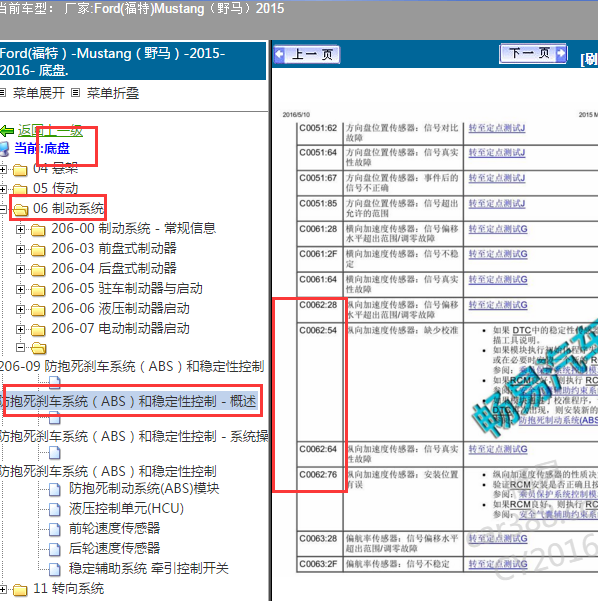Image resolution: width=598 pixels, height=601 pixels.
Task: Click the green back arrow icon
Action: pos(7,131)
